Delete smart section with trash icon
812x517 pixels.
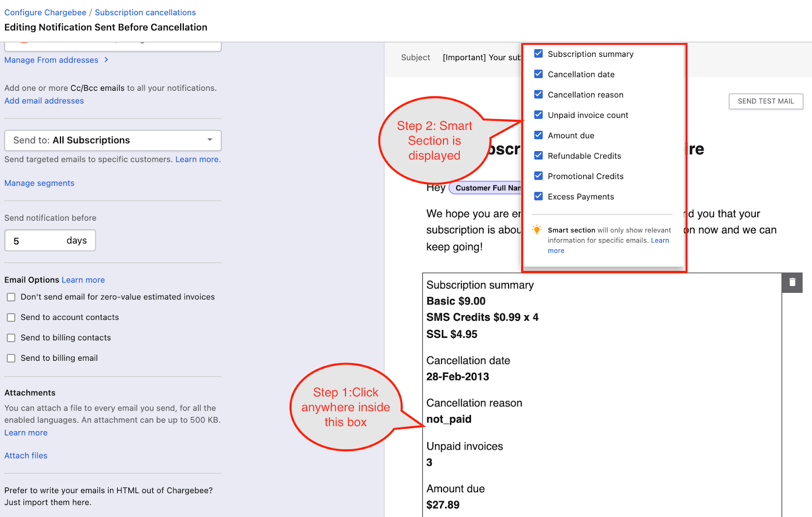[x=792, y=283]
